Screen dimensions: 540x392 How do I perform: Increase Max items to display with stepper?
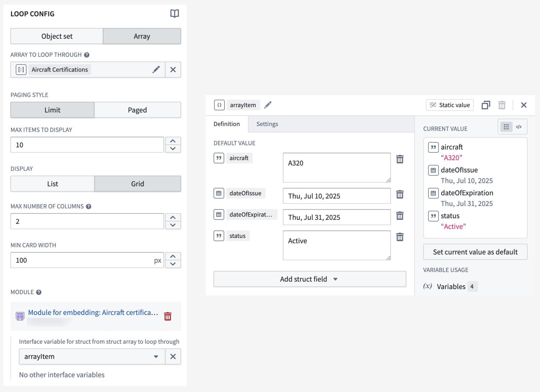coord(173,141)
